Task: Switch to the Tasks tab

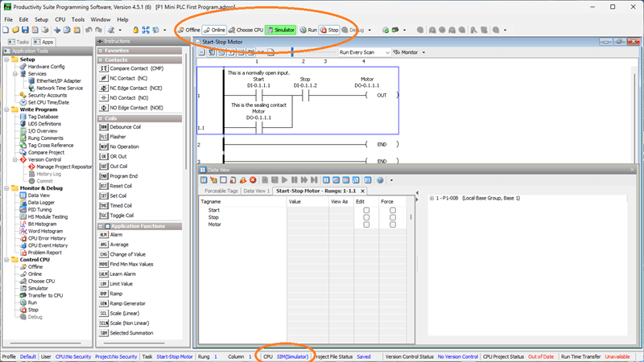Action: pyautogui.click(x=19, y=42)
